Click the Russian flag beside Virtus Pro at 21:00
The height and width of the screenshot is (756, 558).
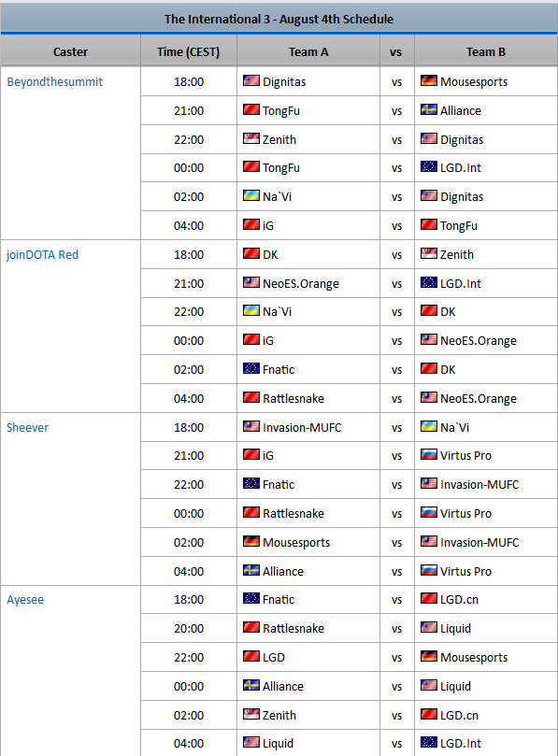(x=429, y=454)
